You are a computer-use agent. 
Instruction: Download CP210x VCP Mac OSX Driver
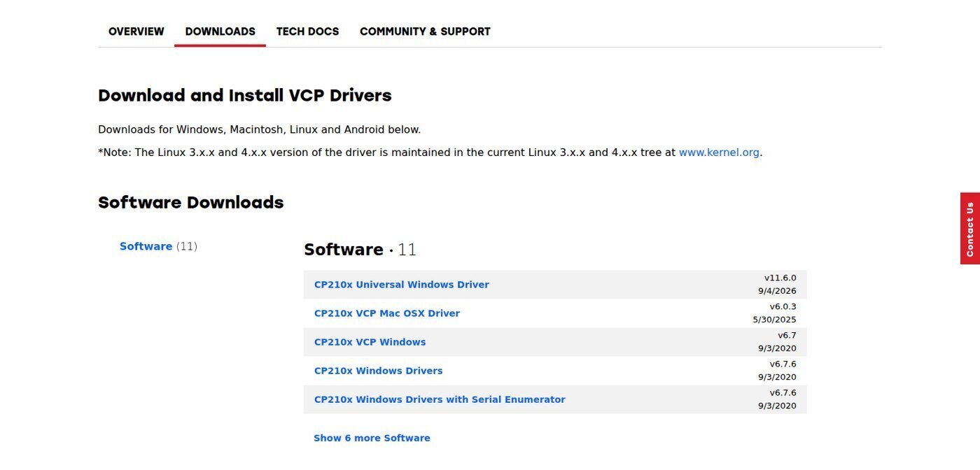tap(386, 313)
